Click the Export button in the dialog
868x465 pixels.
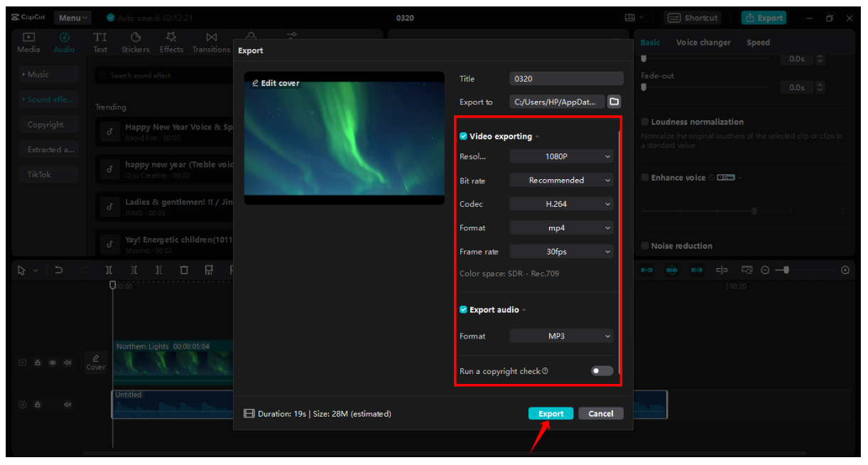[551, 414]
